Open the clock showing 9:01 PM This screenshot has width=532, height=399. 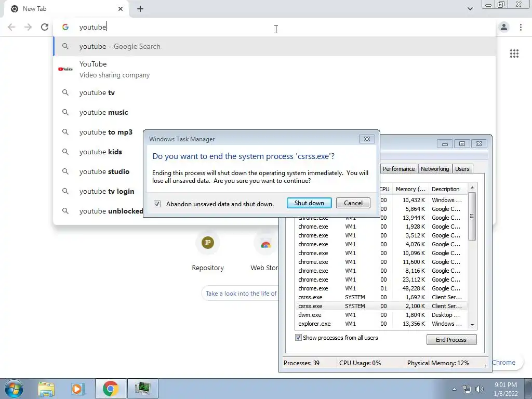point(506,389)
